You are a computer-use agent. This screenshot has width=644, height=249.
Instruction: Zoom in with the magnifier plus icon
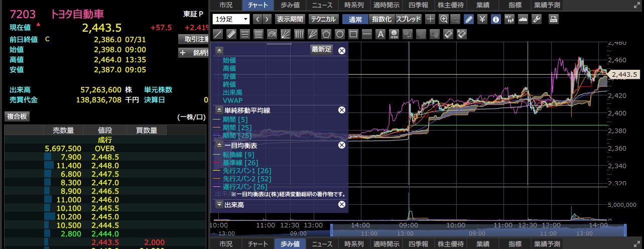coord(443,20)
